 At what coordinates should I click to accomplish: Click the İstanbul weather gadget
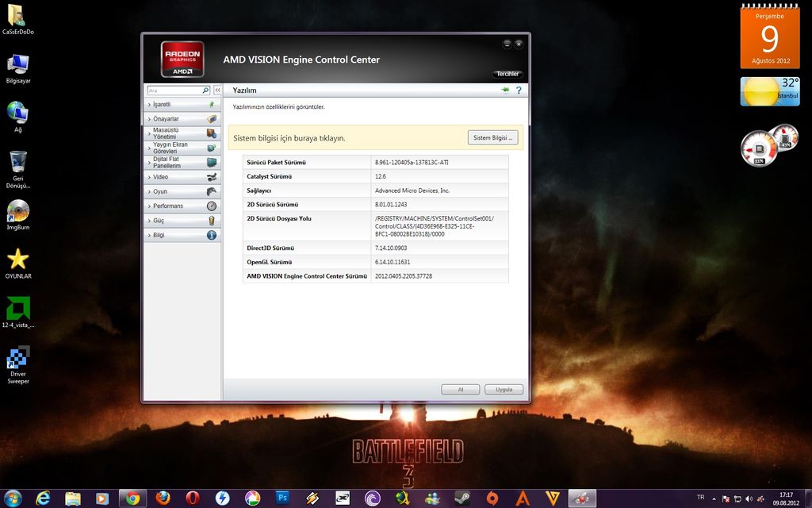point(769,91)
